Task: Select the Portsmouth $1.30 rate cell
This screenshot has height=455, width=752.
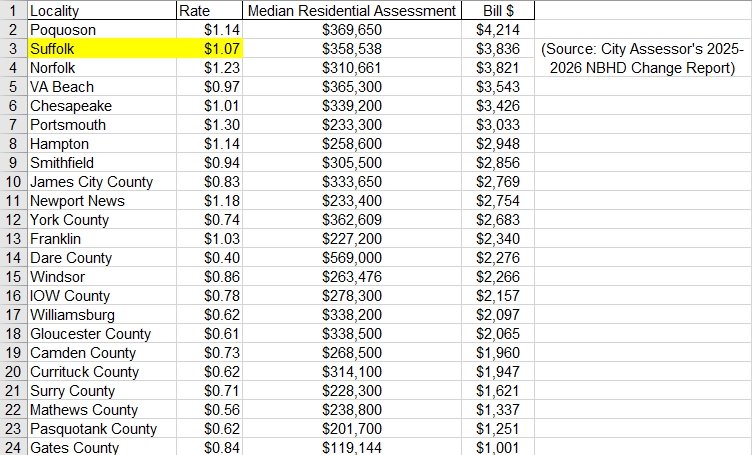Action: pyautogui.click(x=209, y=125)
